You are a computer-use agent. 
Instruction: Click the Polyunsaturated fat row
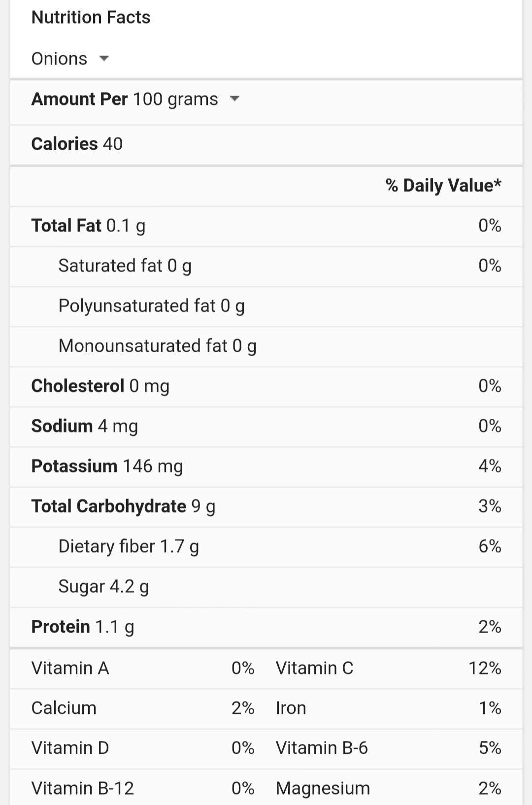(266, 306)
